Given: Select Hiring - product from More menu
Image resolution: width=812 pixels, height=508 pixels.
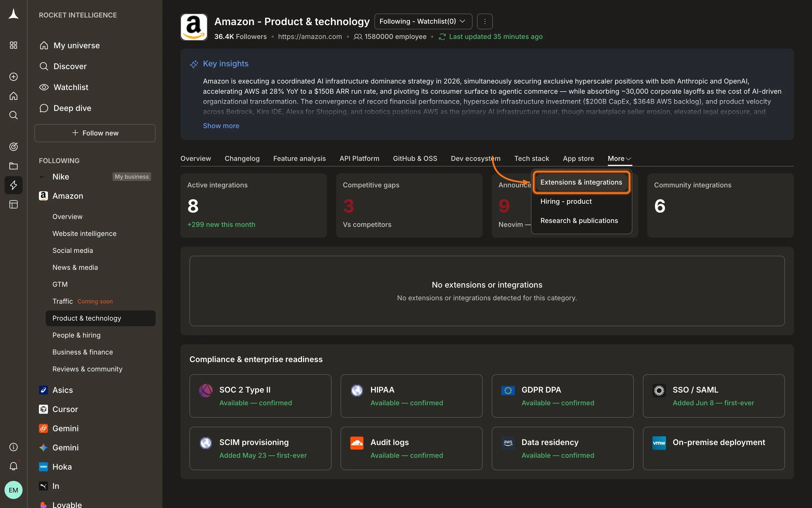Looking at the screenshot, I should pyautogui.click(x=566, y=201).
